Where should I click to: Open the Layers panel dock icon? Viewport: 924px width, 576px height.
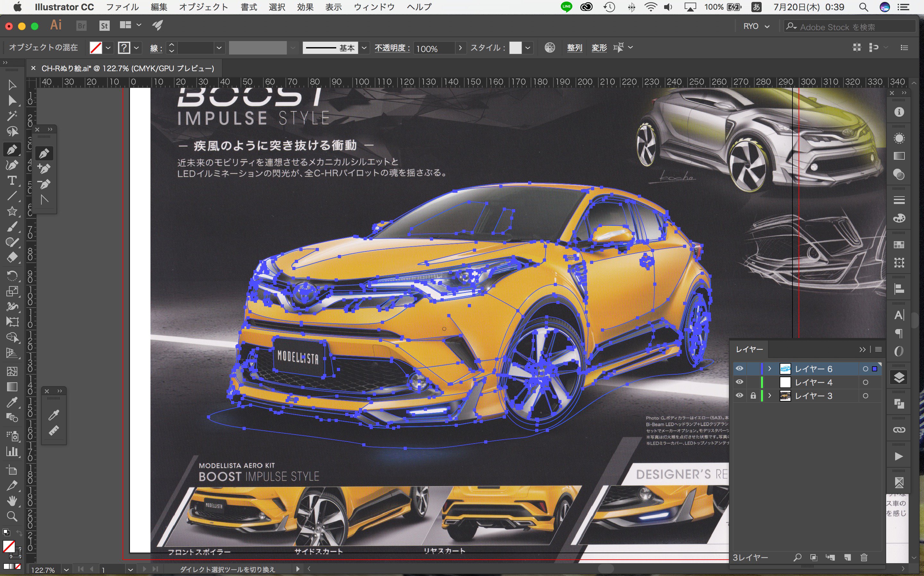click(899, 377)
